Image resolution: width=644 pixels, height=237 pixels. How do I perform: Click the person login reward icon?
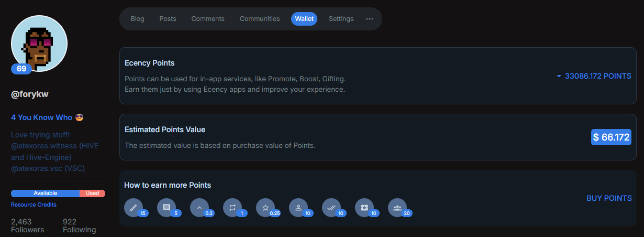point(298,208)
